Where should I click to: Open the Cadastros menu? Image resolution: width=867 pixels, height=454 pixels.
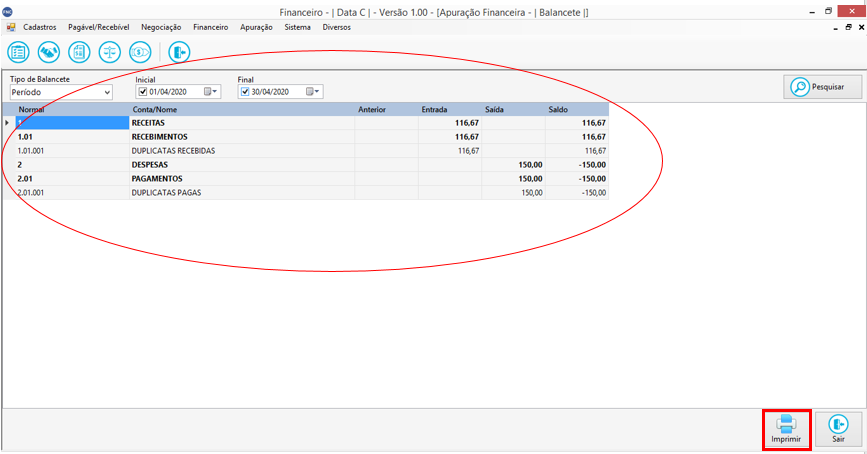(x=40, y=27)
